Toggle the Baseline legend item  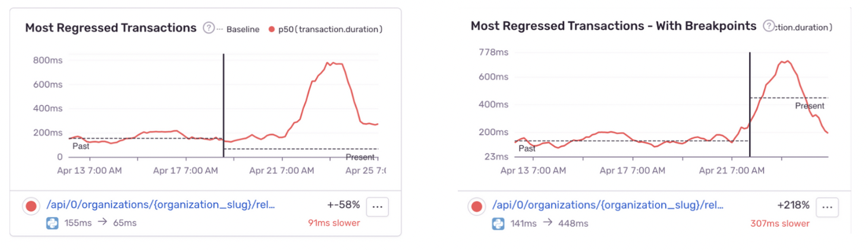(x=238, y=29)
